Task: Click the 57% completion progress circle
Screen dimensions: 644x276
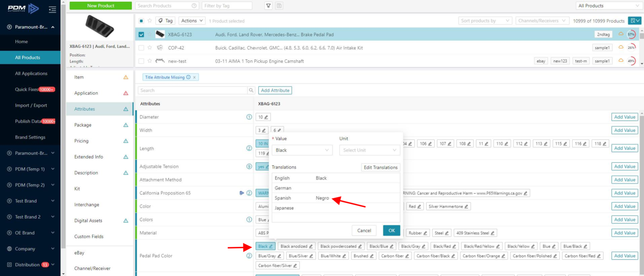Action: pos(631,34)
